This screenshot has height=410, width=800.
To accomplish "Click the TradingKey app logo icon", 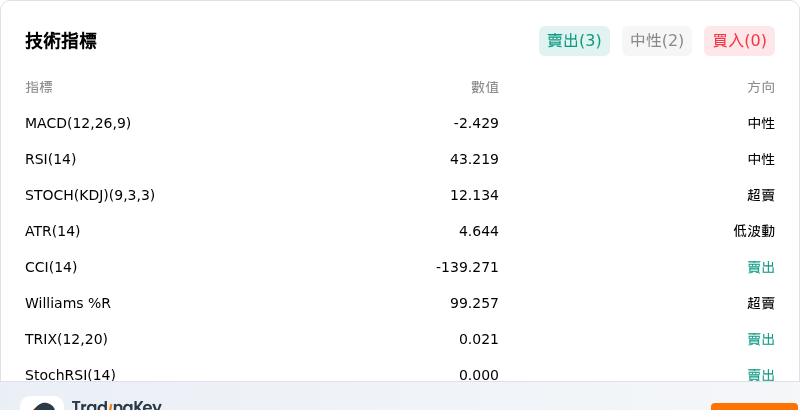I will pos(42,403).
